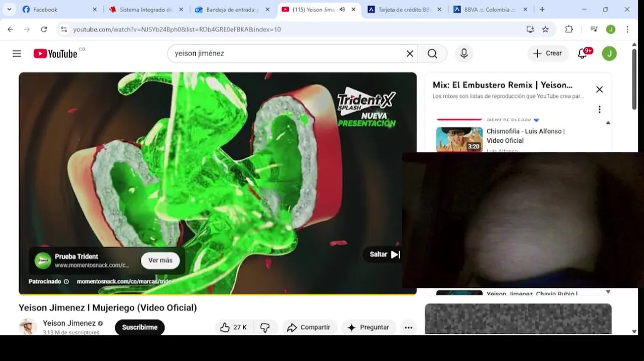Viewport: 644px width, 361px height.
Task: Clear the search text with X icon
Action: click(x=410, y=54)
